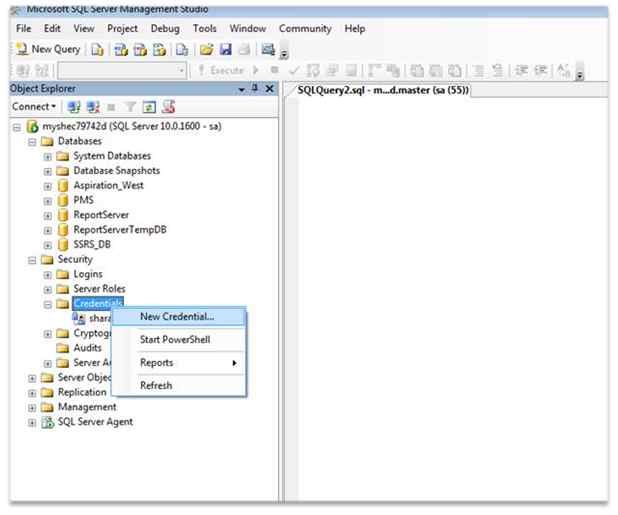Viewport: 618px width, 515px height.
Task: Open the File menu
Action: pos(23,29)
